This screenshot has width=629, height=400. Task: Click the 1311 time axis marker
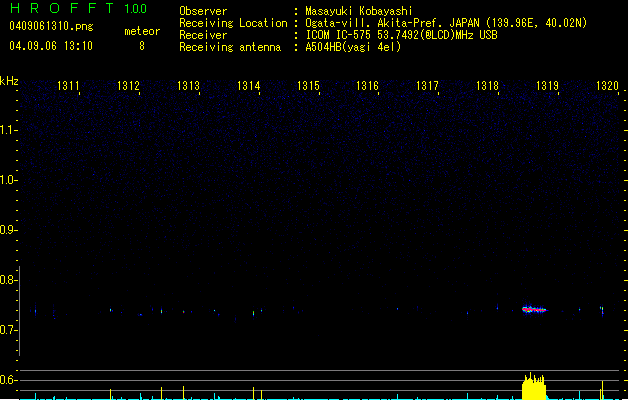(68, 86)
